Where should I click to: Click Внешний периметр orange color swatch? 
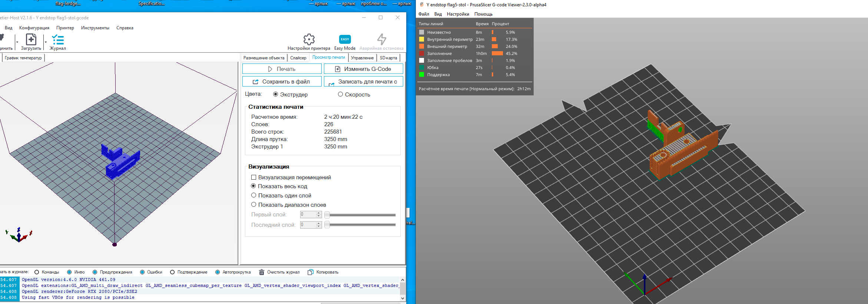click(x=421, y=46)
